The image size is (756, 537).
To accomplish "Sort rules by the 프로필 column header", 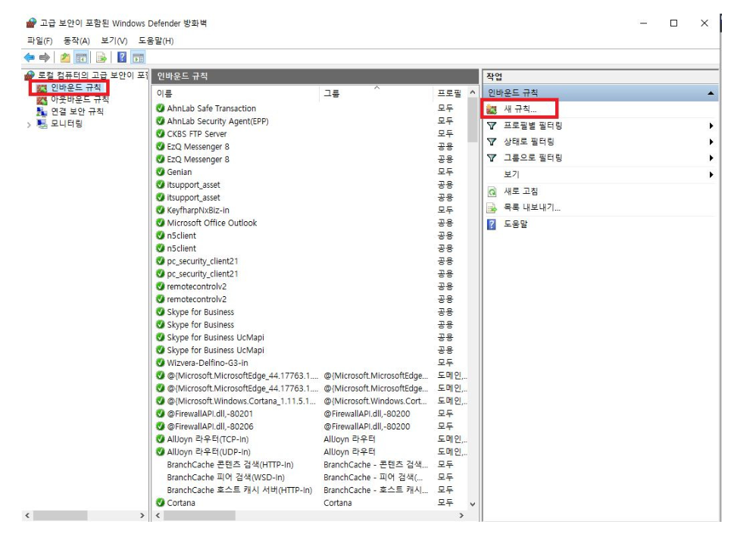I will coord(450,93).
